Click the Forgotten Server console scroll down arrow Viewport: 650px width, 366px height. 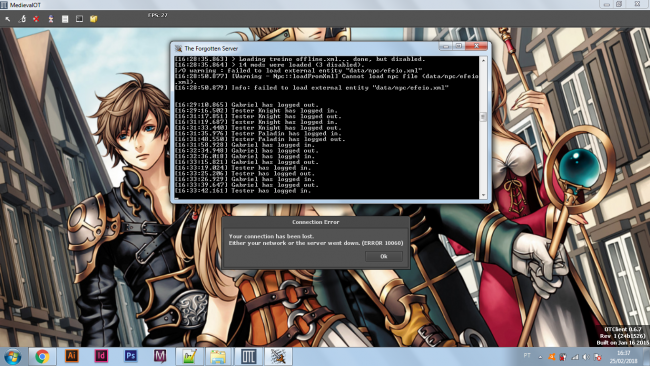pyautogui.click(x=483, y=195)
